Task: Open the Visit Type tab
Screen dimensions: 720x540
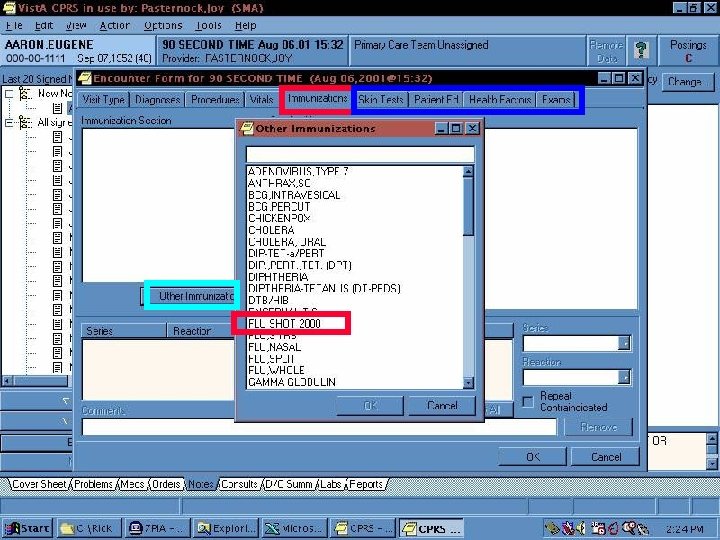Action: pos(104,100)
